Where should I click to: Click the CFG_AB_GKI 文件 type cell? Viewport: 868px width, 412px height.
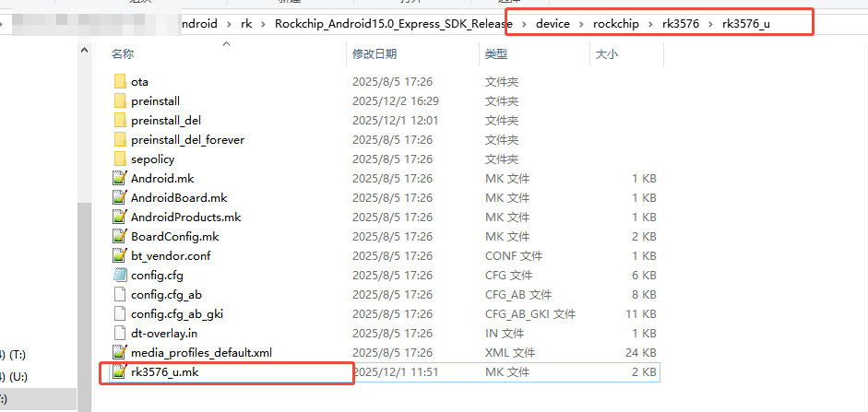click(530, 314)
